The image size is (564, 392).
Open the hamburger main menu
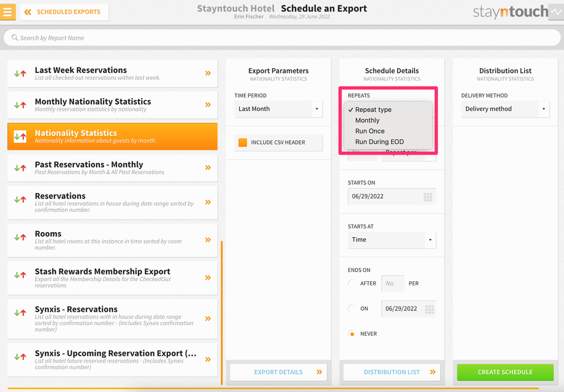click(7, 12)
